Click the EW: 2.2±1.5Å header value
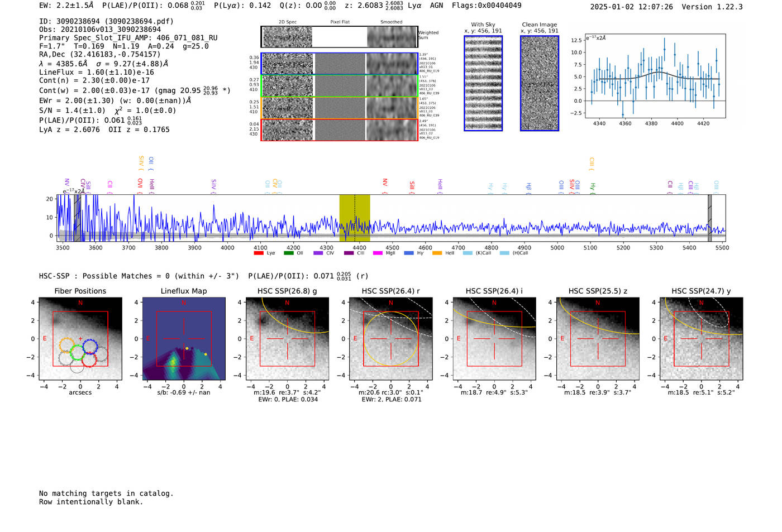The height and width of the screenshot is (532, 782). pos(66,6)
